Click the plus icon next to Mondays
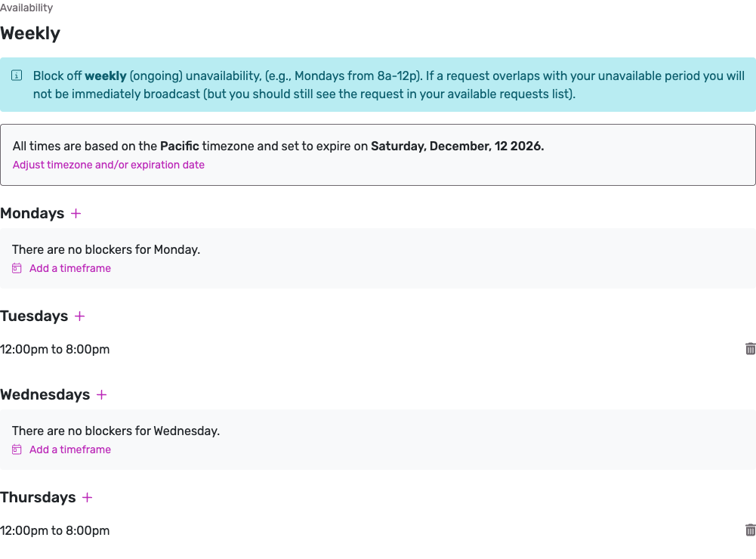 click(x=76, y=213)
